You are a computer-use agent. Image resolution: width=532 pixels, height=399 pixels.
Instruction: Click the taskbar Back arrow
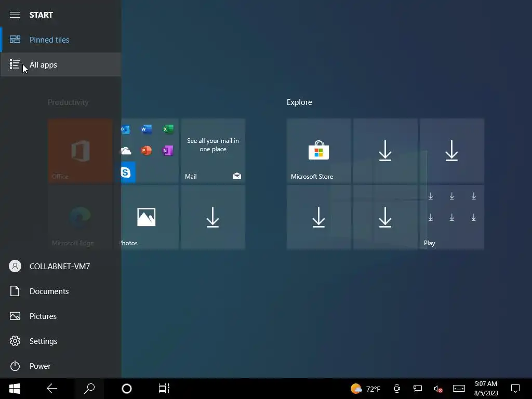click(x=52, y=389)
